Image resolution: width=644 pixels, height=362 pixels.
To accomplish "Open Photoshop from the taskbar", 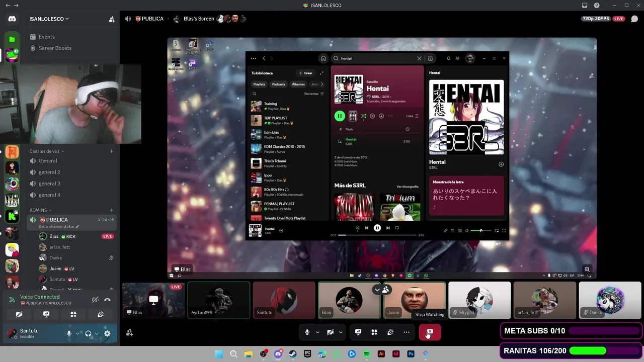I will pyautogui.click(x=411, y=354).
